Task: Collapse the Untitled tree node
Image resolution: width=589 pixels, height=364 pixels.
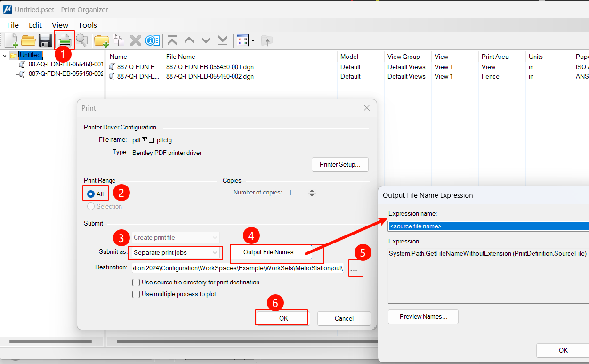Action: [5, 56]
